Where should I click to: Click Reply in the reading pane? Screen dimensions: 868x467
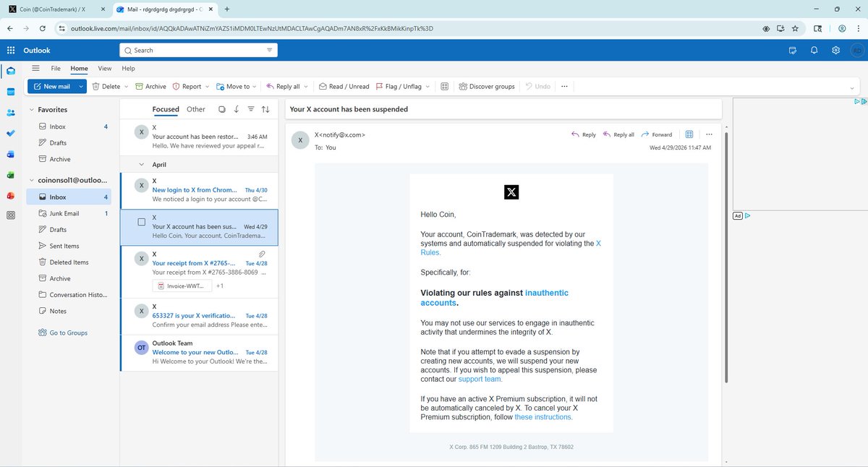coord(584,134)
